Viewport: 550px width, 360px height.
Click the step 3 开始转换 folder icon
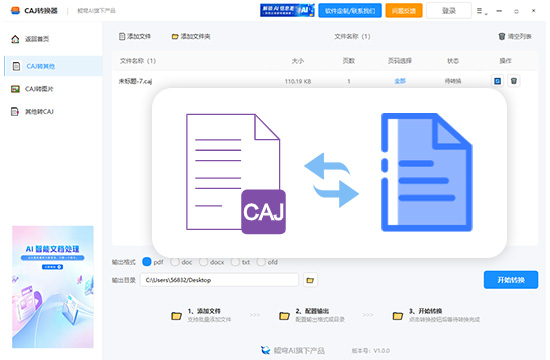click(397, 316)
